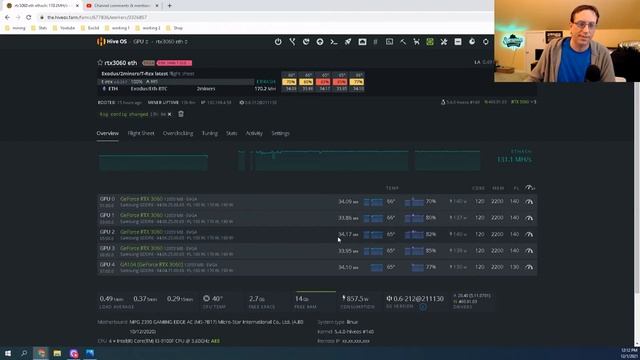
Task: Click the version info icon below 0.6-212
Action: (423, 307)
